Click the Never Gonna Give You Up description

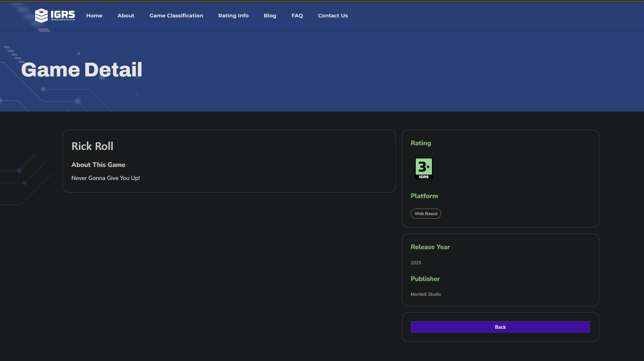pyautogui.click(x=106, y=178)
